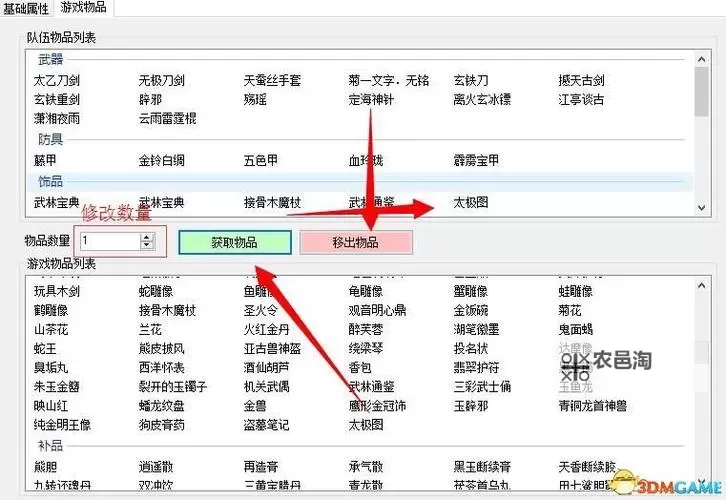Screen dimensions: 726x500
Task: Select 龟雕像 item
Action: [x=366, y=291]
